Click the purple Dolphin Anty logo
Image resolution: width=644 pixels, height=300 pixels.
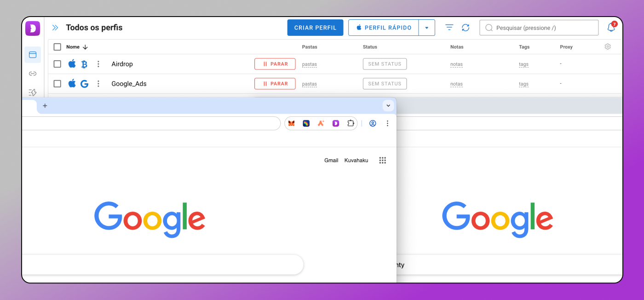[x=33, y=29]
